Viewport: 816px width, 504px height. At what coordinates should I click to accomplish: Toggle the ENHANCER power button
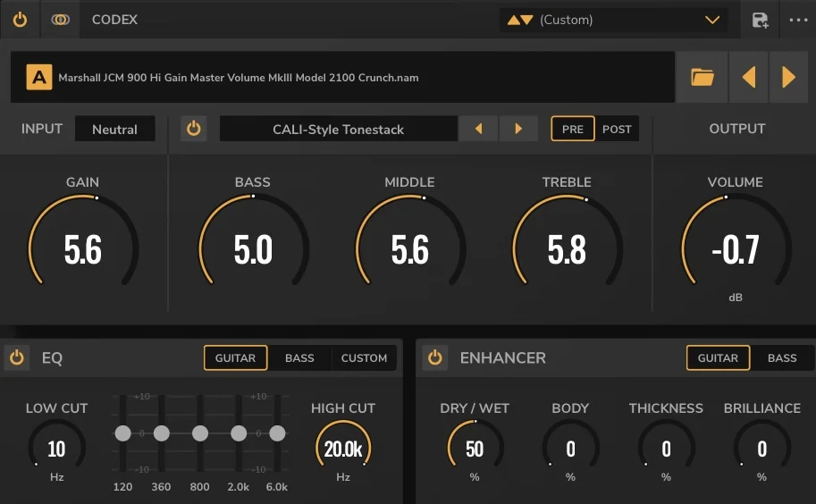point(435,357)
